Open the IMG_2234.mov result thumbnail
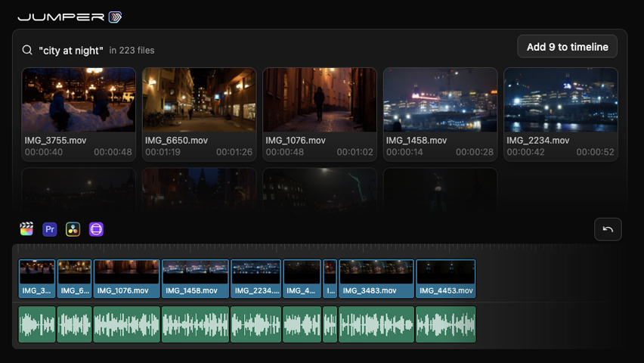644x363 pixels. 561,100
